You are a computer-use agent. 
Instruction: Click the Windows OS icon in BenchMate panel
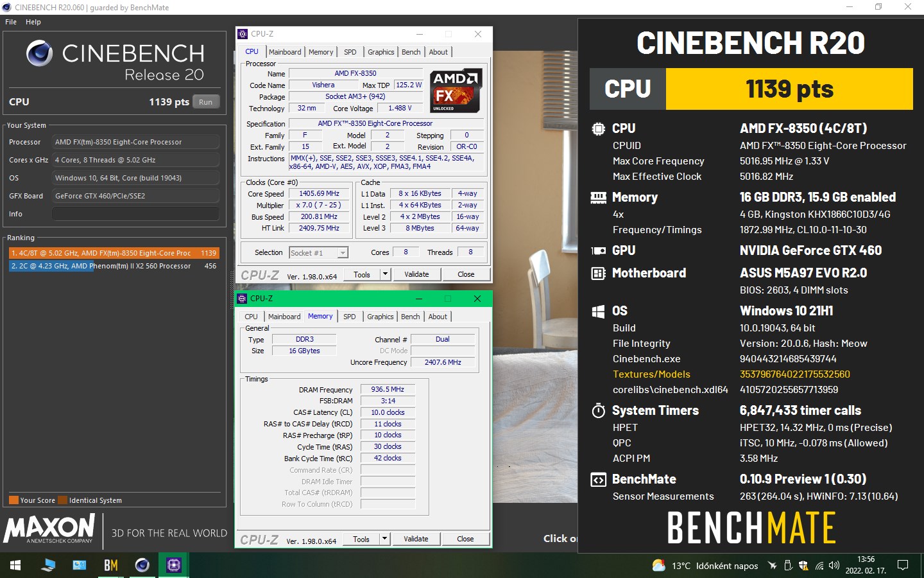(598, 311)
